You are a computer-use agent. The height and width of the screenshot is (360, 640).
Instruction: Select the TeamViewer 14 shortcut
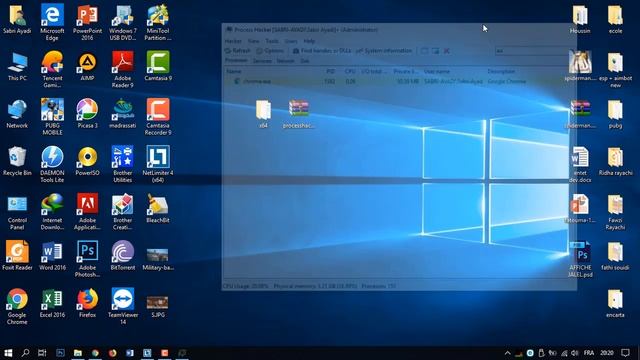[x=122, y=307]
